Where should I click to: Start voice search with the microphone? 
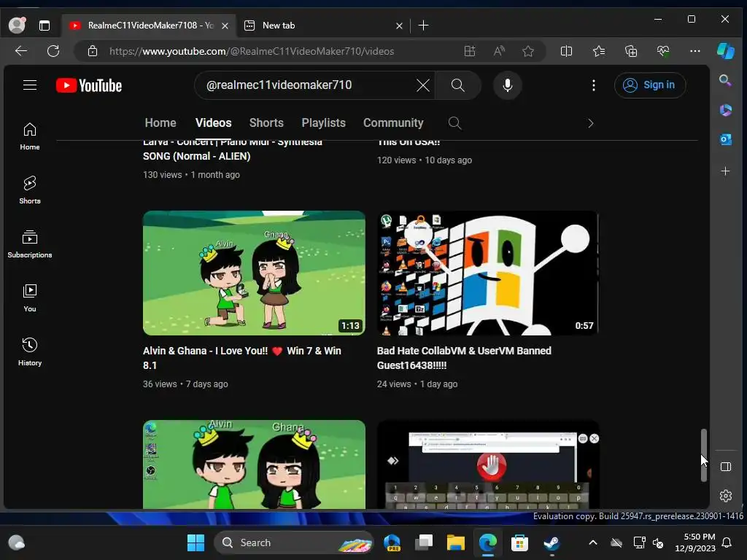click(x=508, y=85)
